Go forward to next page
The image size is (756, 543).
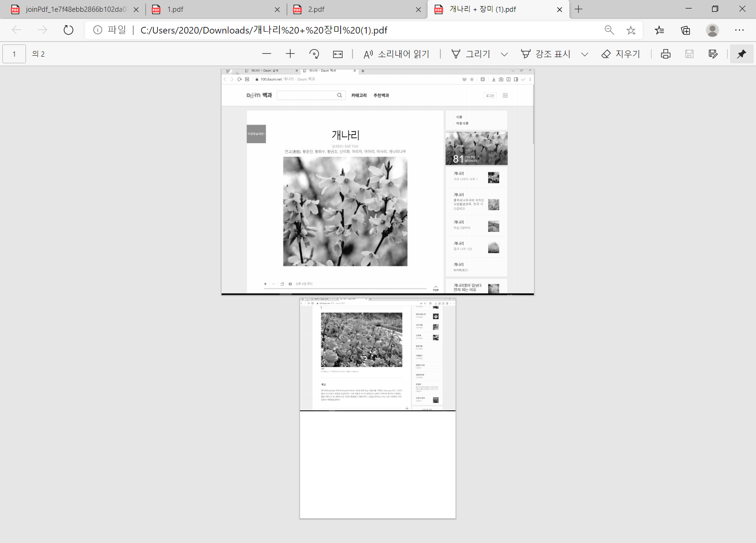pos(43,30)
